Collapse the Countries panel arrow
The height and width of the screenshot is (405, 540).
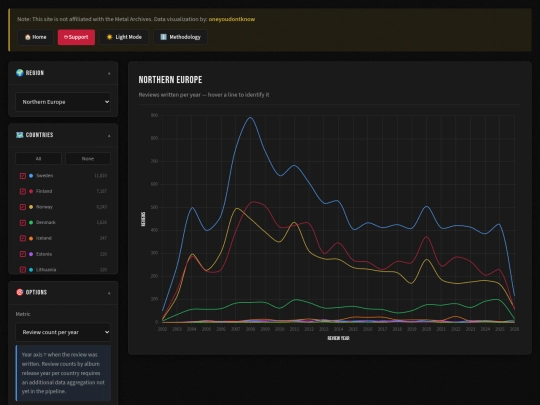point(109,136)
